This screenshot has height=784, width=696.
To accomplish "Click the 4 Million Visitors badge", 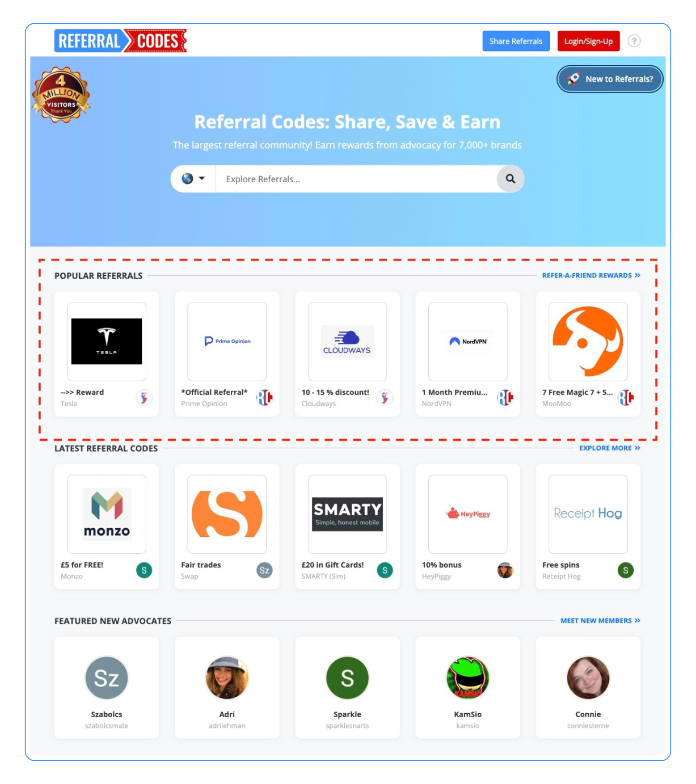I will pyautogui.click(x=61, y=95).
